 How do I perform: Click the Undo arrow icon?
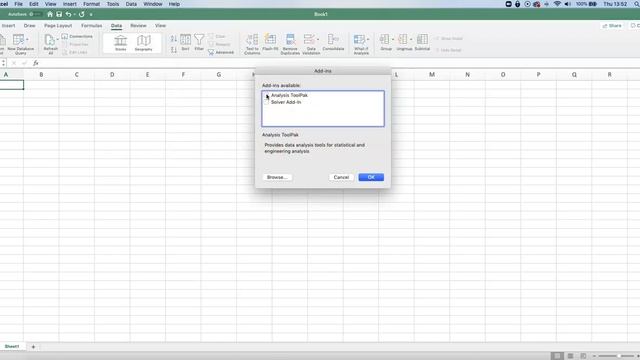click(x=68, y=14)
